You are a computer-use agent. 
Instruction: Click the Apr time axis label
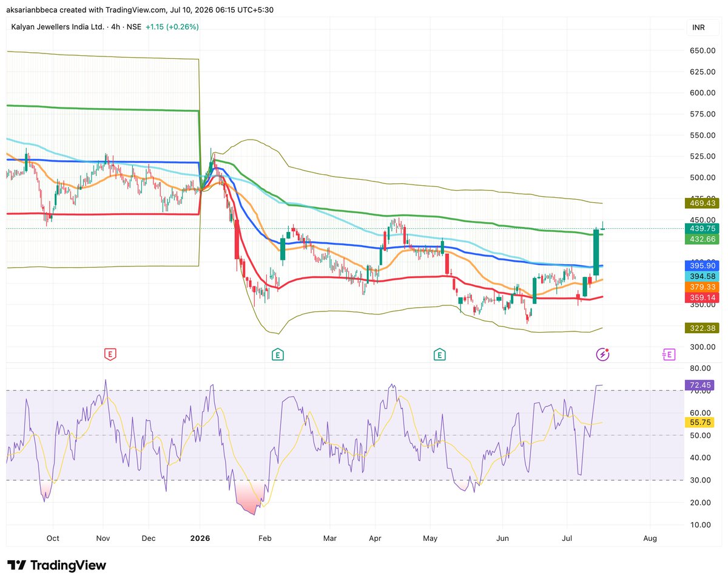(375, 538)
